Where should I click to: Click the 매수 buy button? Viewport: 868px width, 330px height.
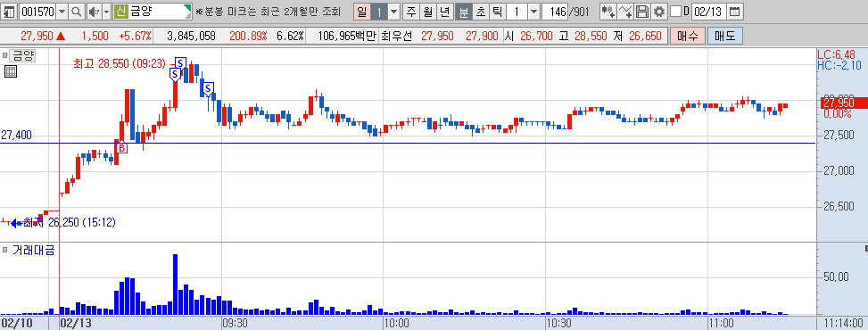click(x=688, y=36)
